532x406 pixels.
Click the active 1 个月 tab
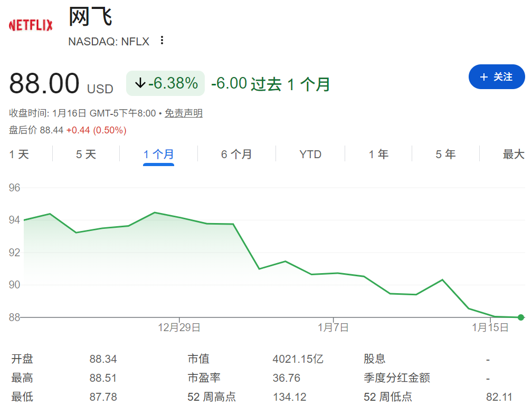pos(158,154)
